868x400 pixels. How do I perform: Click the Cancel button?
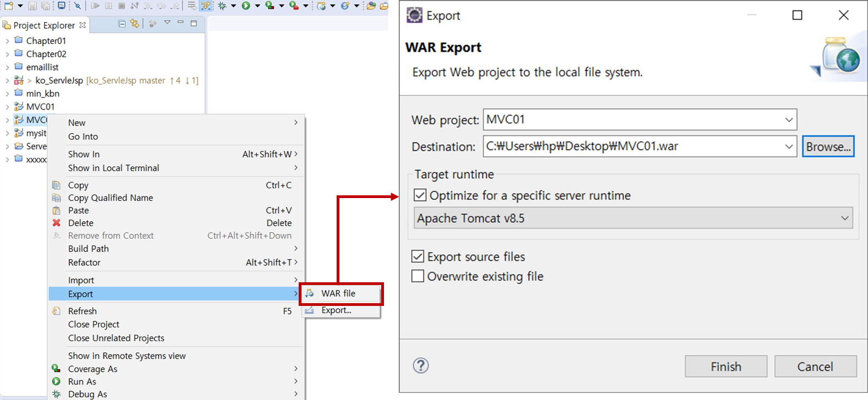pos(815,366)
